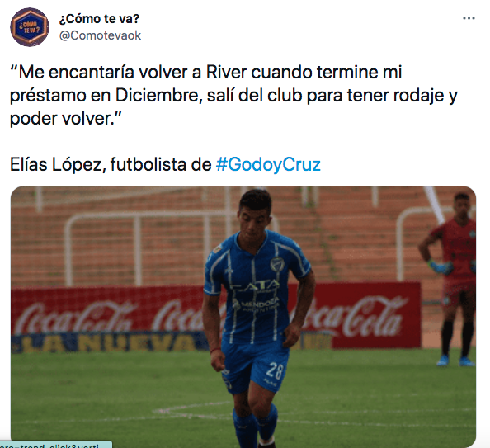490x448 pixels.
Task: Click the Mendoza Argentina text on the jersey
Action: (x=256, y=304)
